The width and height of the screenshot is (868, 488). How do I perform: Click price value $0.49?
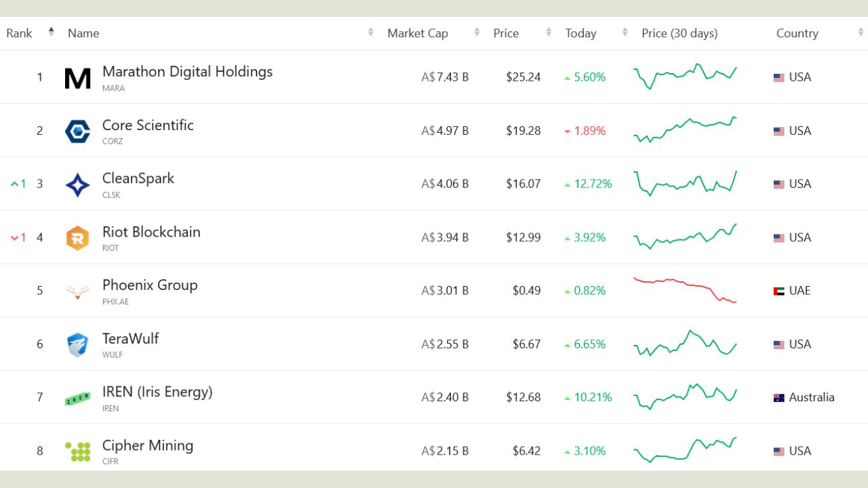click(x=527, y=291)
